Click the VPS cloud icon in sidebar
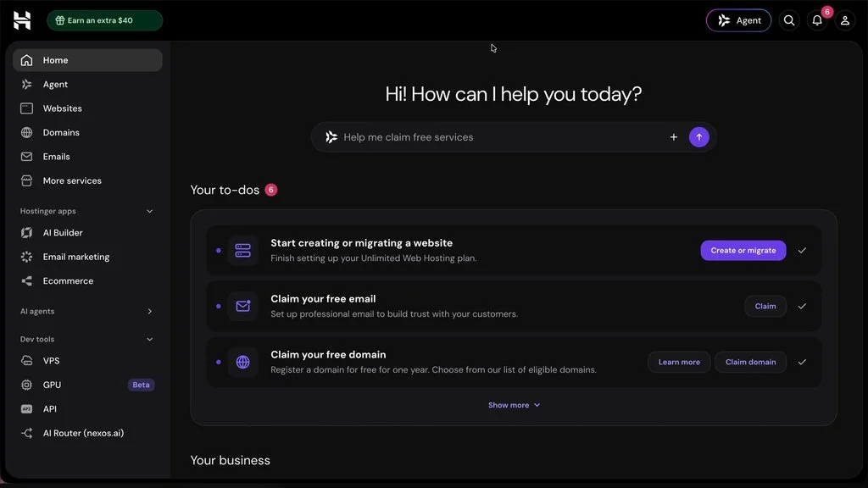Screen dimensions: 868x488 pos(26,361)
